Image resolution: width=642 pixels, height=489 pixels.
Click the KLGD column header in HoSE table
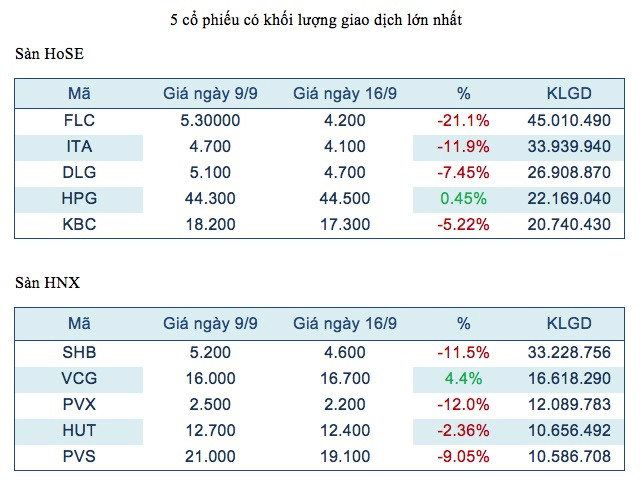pyautogui.click(x=568, y=94)
